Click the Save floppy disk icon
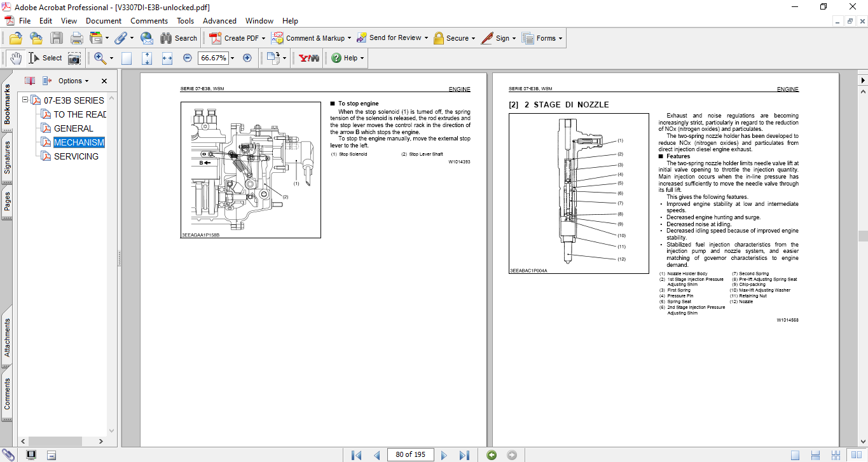This screenshot has height=462, width=868. (57, 38)
